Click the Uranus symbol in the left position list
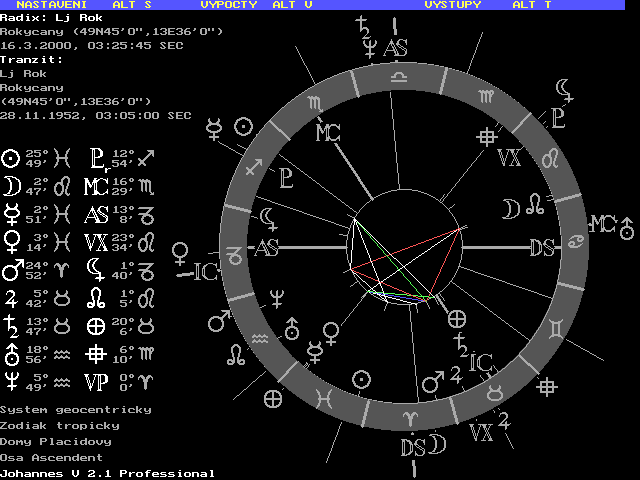640x480 pixels. pyautogui.click(x=11, y=353)
